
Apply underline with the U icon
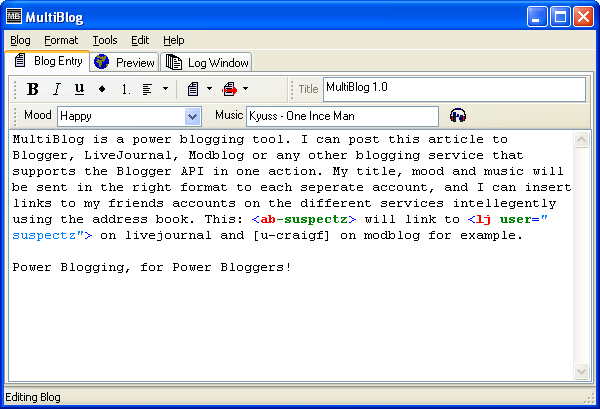coord(79,89)
